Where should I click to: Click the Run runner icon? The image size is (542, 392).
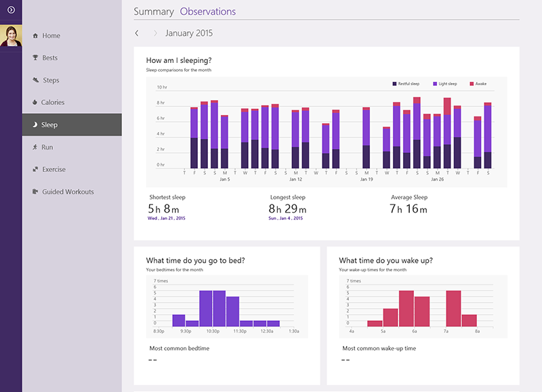click(x=35, y=148)
